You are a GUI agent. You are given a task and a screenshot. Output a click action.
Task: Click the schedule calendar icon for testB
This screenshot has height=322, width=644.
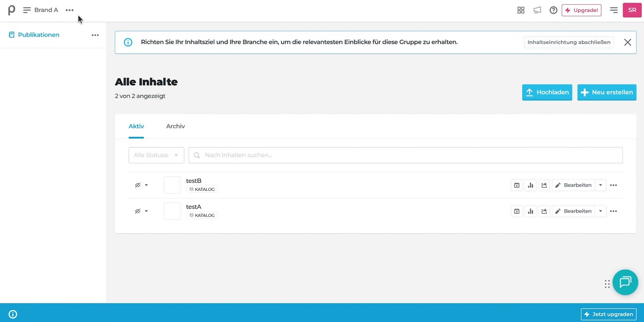pos(517,185)
